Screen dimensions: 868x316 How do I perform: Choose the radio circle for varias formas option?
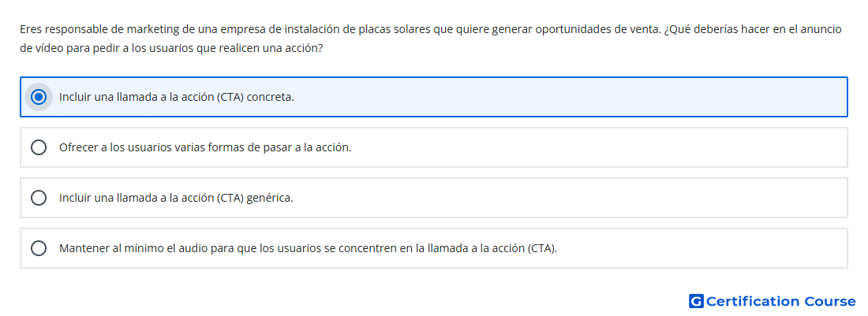(x=38, y=147)
